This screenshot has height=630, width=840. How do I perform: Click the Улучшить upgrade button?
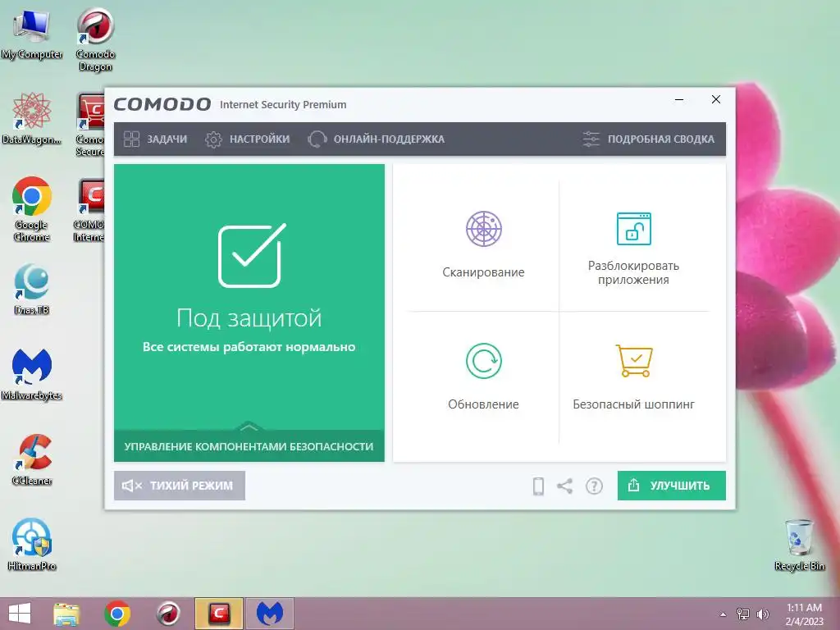click(x=671, y=486)
